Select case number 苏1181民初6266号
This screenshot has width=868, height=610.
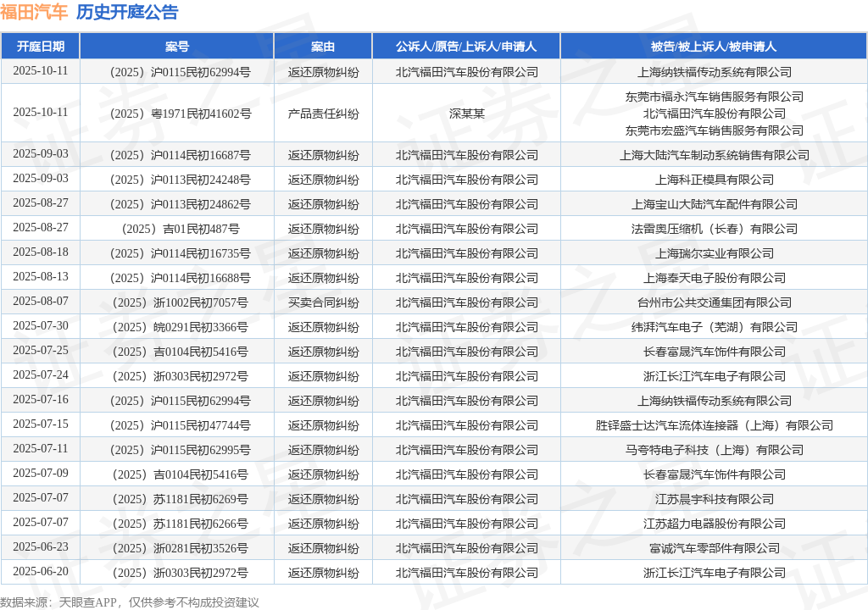[181, 524]
